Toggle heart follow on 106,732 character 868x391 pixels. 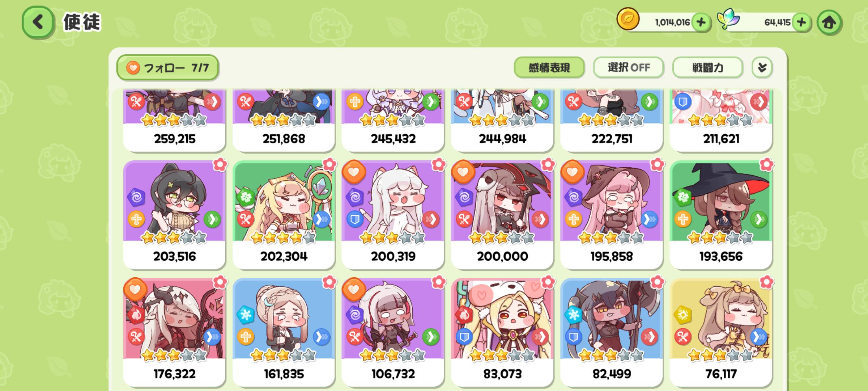354,289
